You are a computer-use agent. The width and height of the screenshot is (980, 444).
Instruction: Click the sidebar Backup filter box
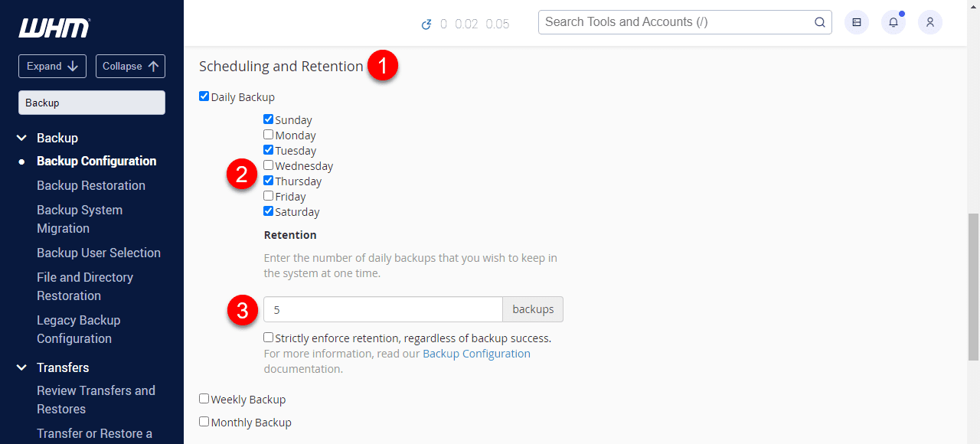point(91,102)
